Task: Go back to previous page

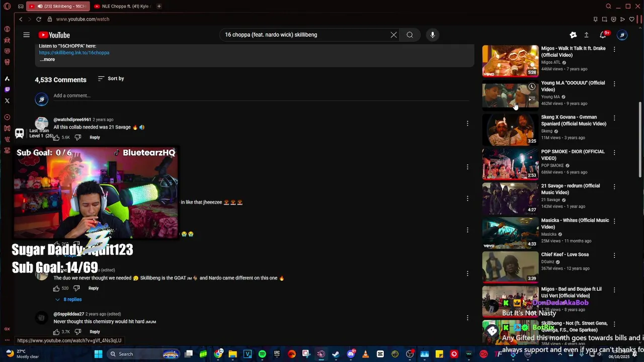Action: click(x=21, y=19)
